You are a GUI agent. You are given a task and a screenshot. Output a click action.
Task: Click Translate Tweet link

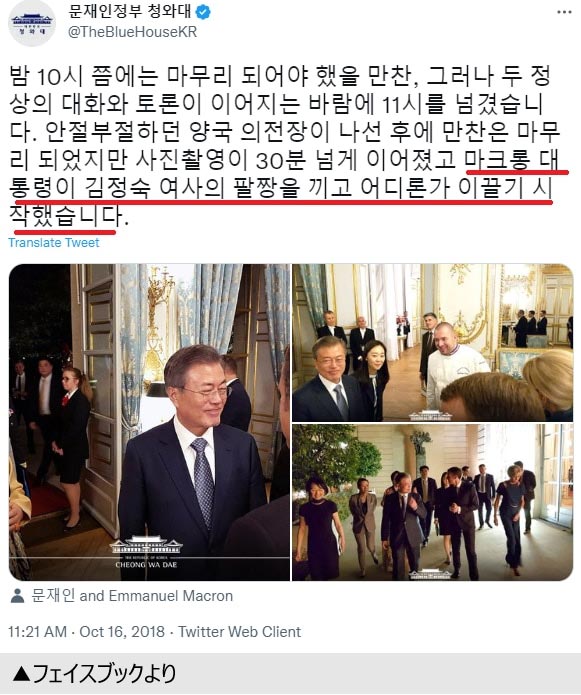pyautogui.click(x=54, y=242)
